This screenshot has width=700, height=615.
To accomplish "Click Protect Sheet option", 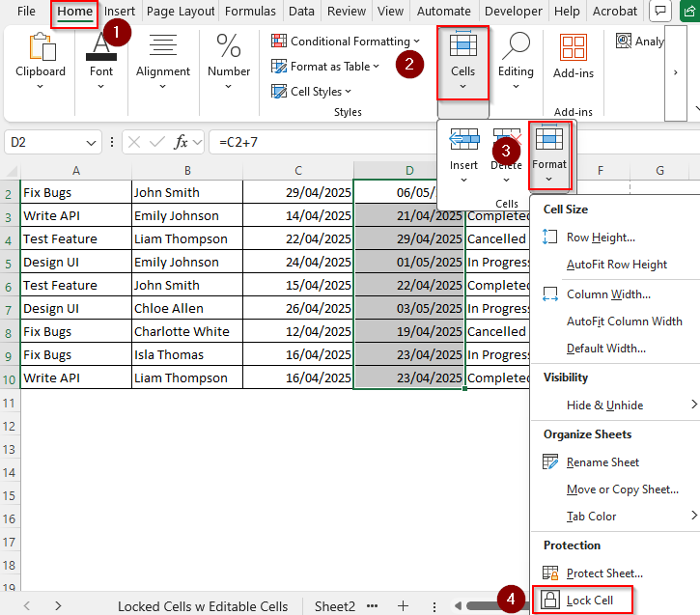I will click(604, 573).
